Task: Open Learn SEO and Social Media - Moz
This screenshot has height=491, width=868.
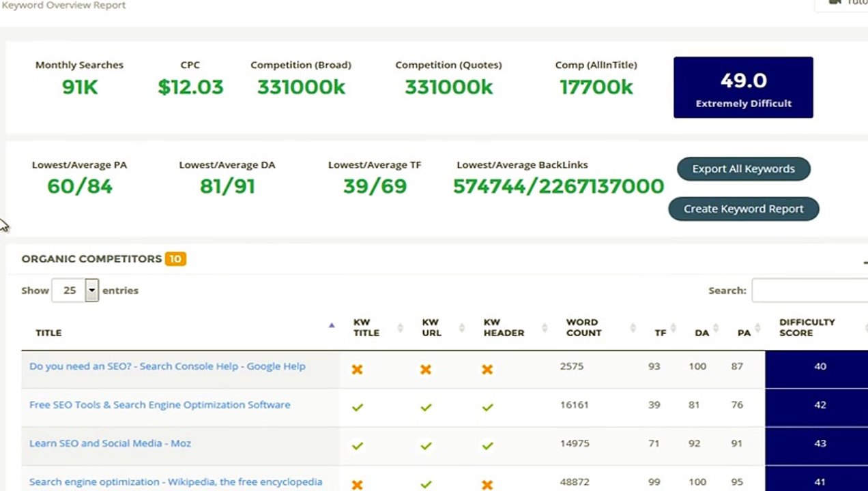Action: (110, 443)
